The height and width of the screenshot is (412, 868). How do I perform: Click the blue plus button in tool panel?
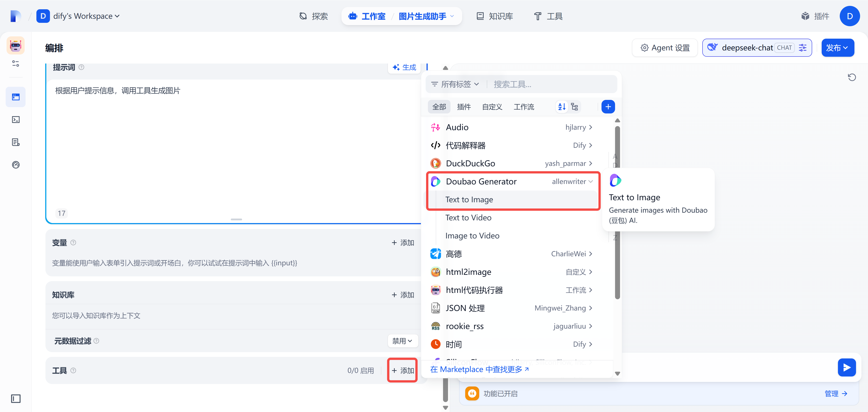608,107
